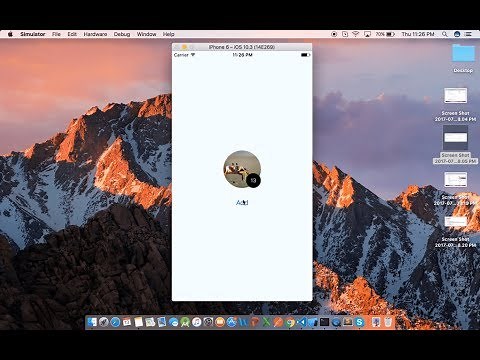The width and height of the screenshot is (480, 360).
Task: Open the AirPlay display menu icon
Action: pyautogui.click(x=367, y=34)
